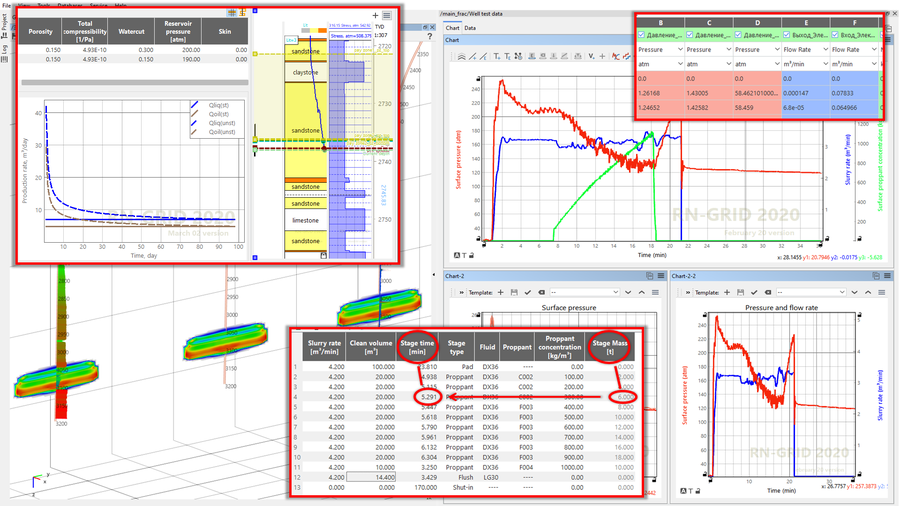Switch to the Data tab
900x506 pixels.
[470, 28]
